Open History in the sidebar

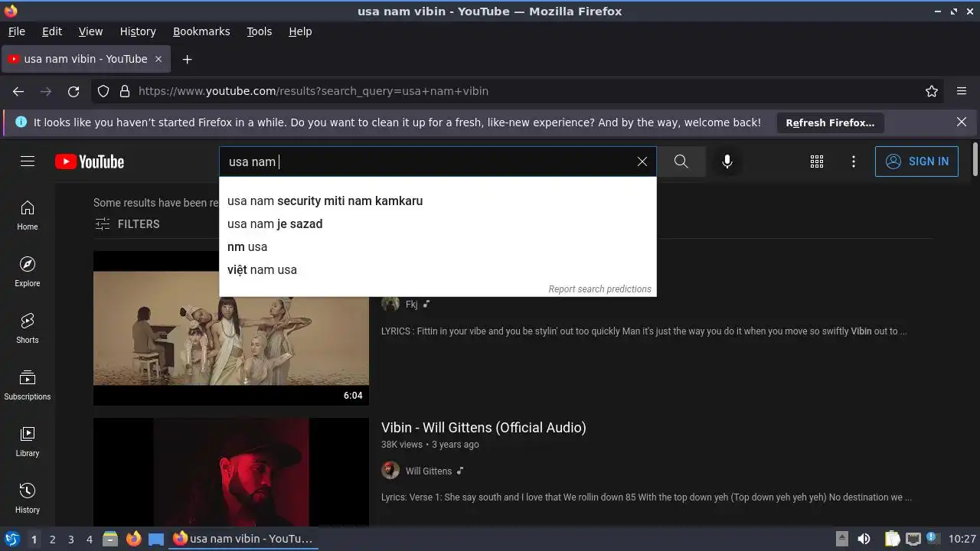coord(28,499)
